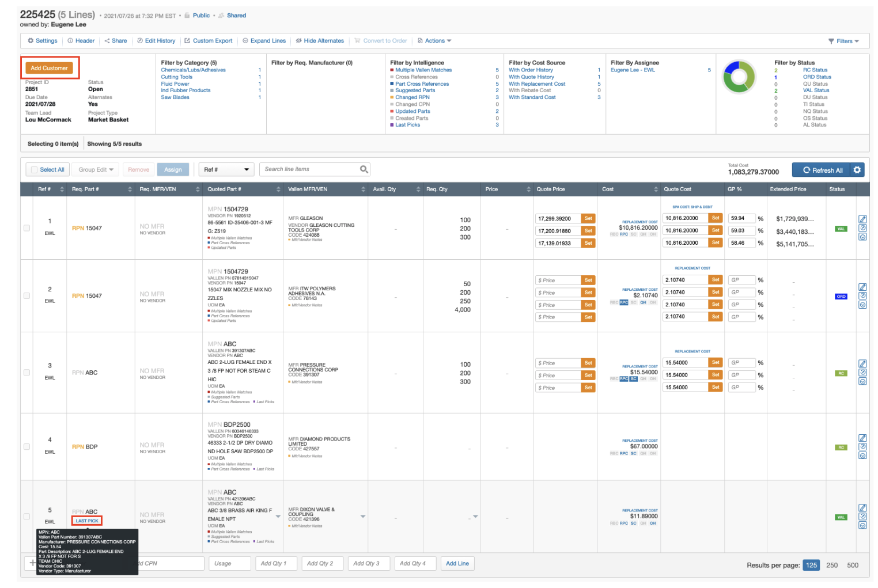Click the Share icon in the toolbar

coord(116,40)
